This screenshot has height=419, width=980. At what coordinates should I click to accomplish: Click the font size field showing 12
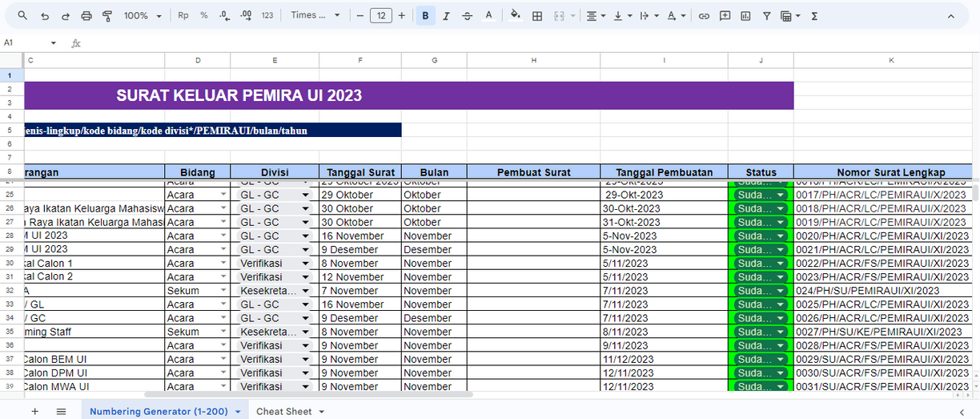click(381, 16)
